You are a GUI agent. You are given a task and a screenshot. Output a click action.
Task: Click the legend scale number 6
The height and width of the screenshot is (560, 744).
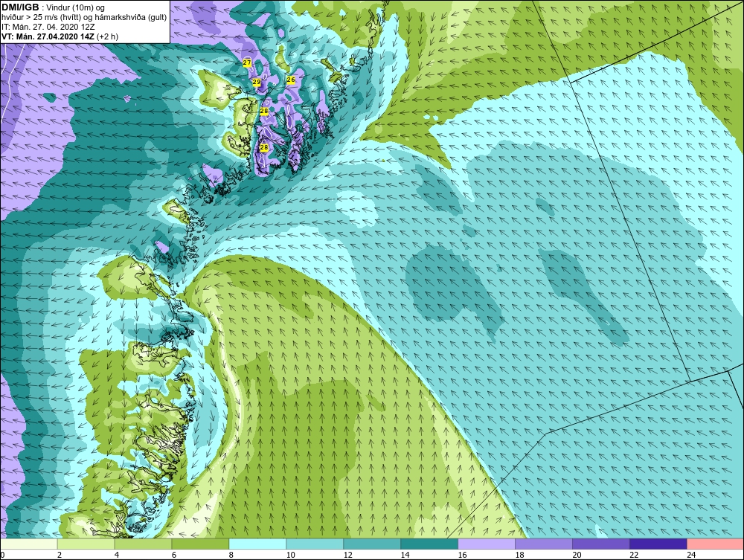(174, 555)
